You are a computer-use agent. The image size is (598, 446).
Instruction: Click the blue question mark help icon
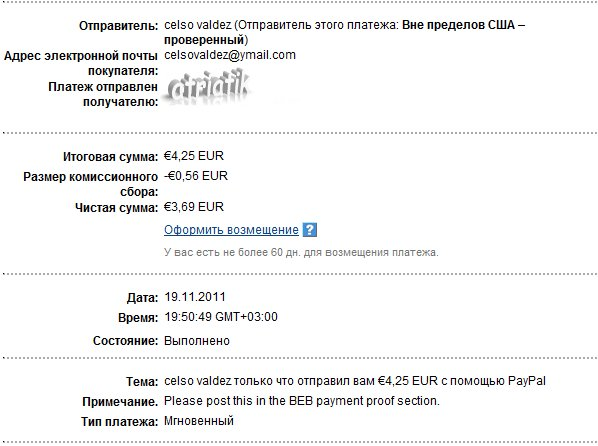(310, 230)
